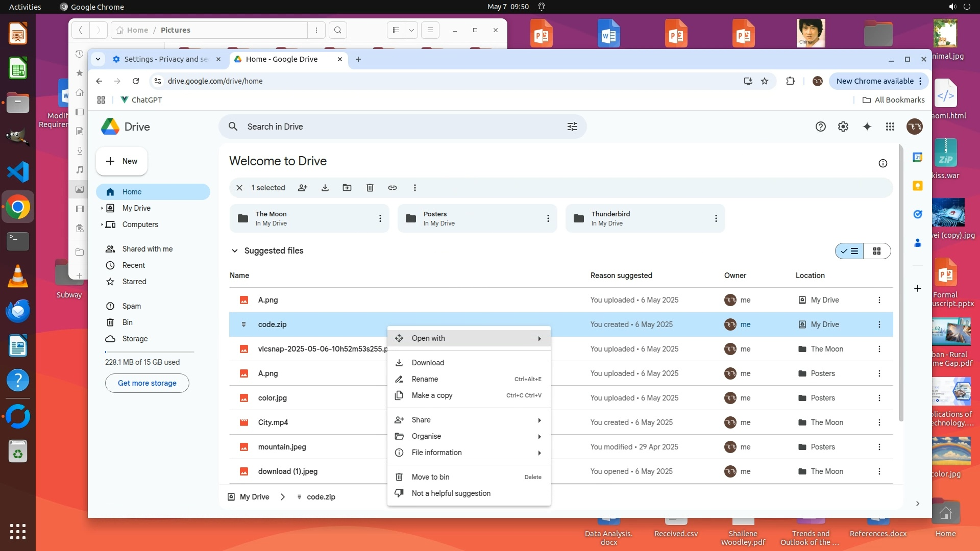Open search filter options in Drive search

coord(572,127)
